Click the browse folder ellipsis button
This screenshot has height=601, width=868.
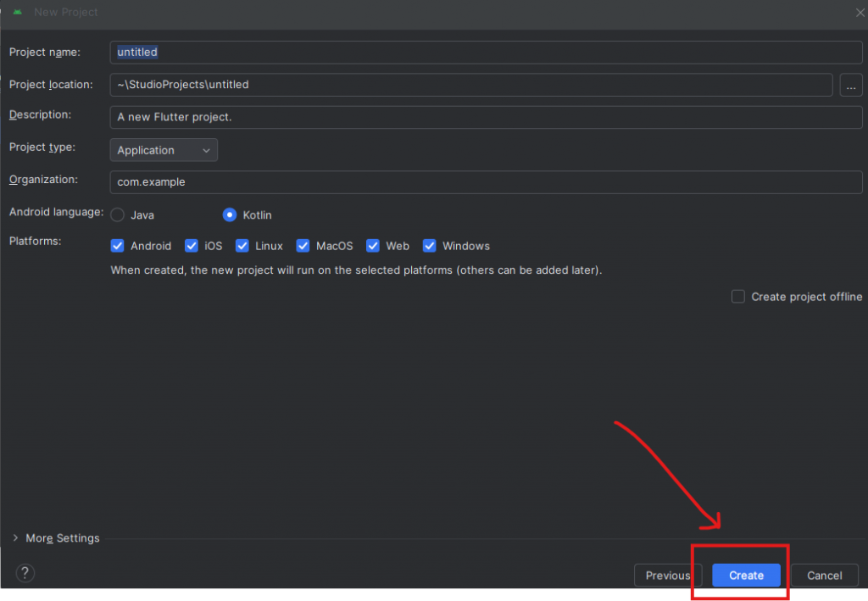click(851, 86)
